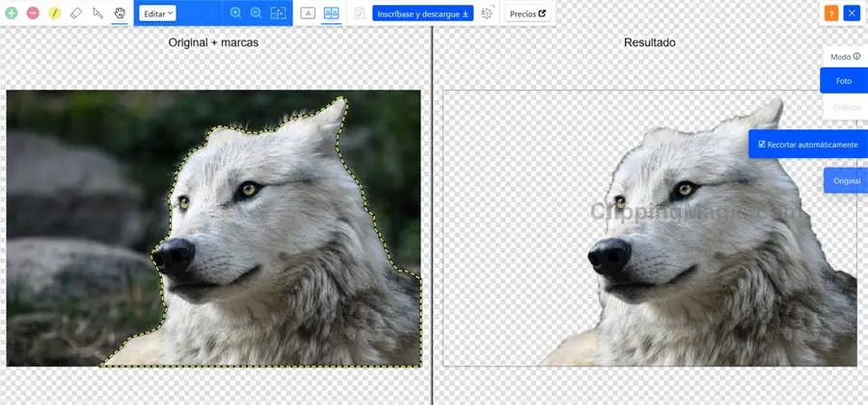Open the Editar dropdown menu

157,13
